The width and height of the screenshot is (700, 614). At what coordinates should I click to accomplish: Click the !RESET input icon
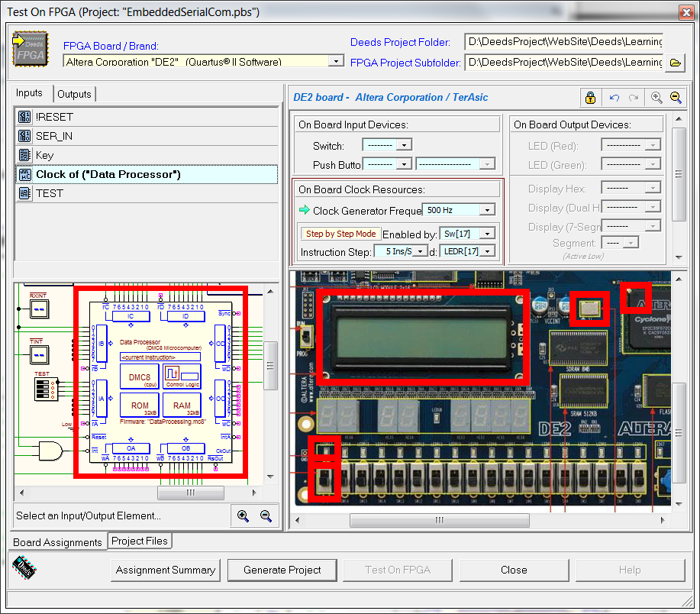tap(24, 117)
